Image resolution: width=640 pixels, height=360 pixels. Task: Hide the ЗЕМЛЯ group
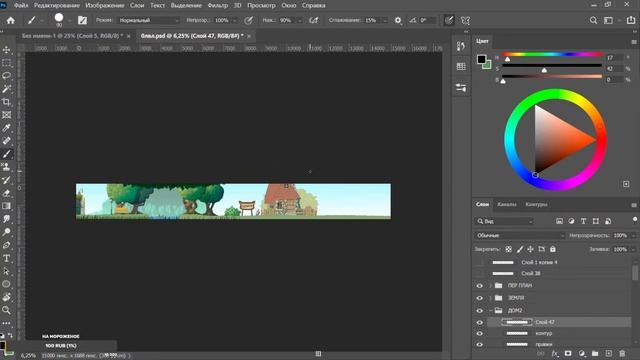480,298
